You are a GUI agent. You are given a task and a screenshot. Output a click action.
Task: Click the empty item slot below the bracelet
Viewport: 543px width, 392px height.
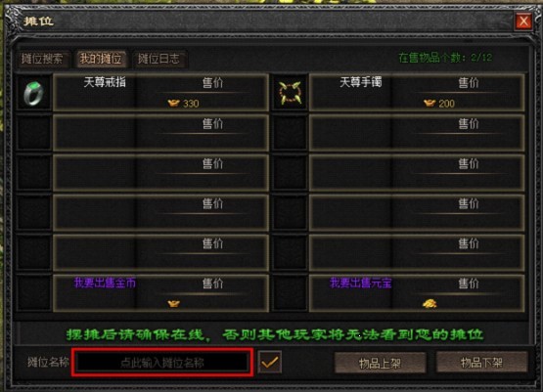[x=290, y=133]
